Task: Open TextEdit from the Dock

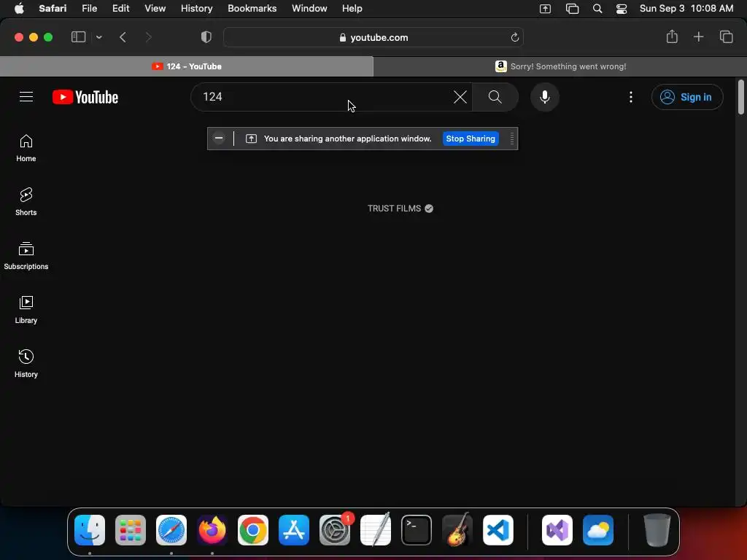Action: [x=376, y=529]
